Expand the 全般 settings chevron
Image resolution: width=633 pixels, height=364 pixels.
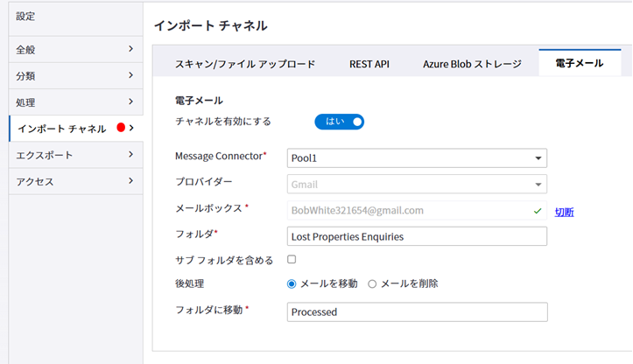click(130, 49)
